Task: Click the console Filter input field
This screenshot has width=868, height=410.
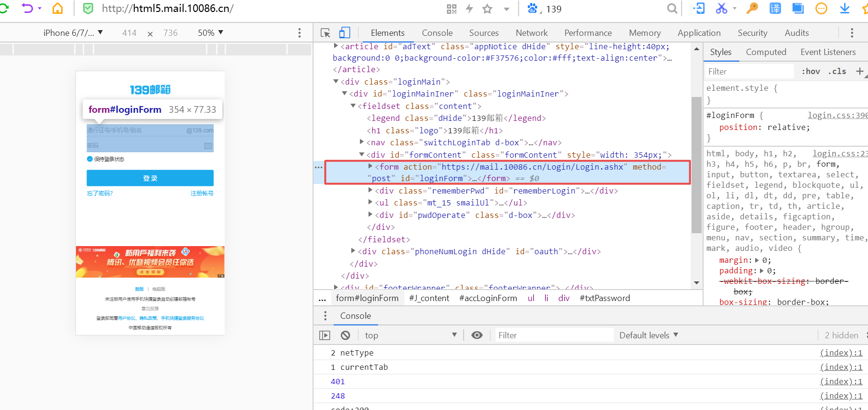Action: [x=554, y=335]
